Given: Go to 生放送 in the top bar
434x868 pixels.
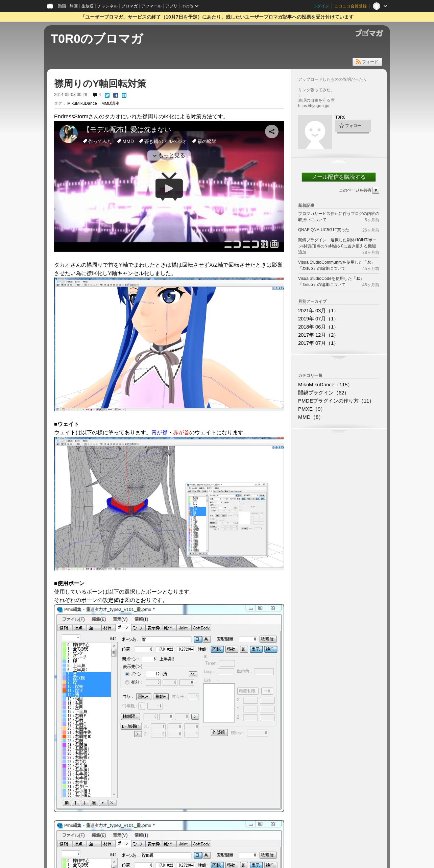Looking at the screenshot, I should (x=88, y=6).
